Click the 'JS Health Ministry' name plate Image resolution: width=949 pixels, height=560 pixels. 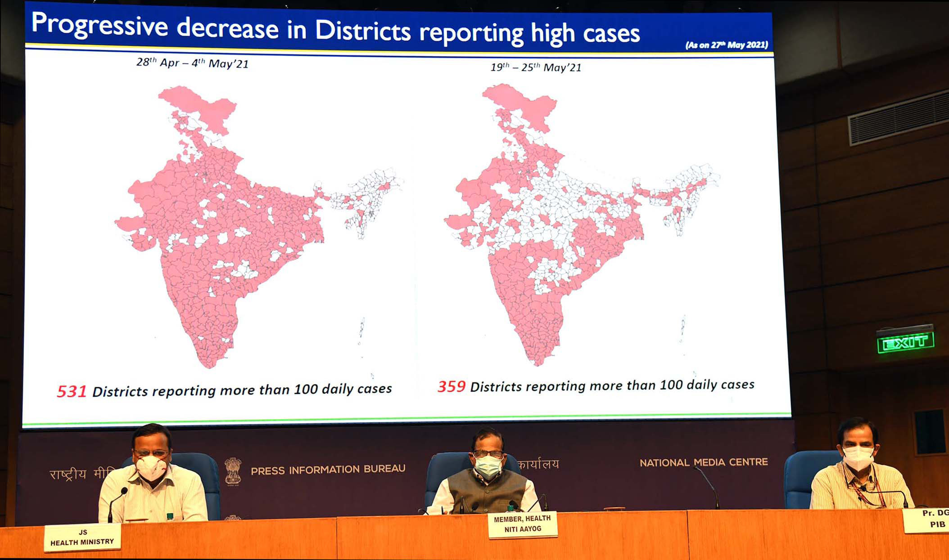(x=82, y=537)
